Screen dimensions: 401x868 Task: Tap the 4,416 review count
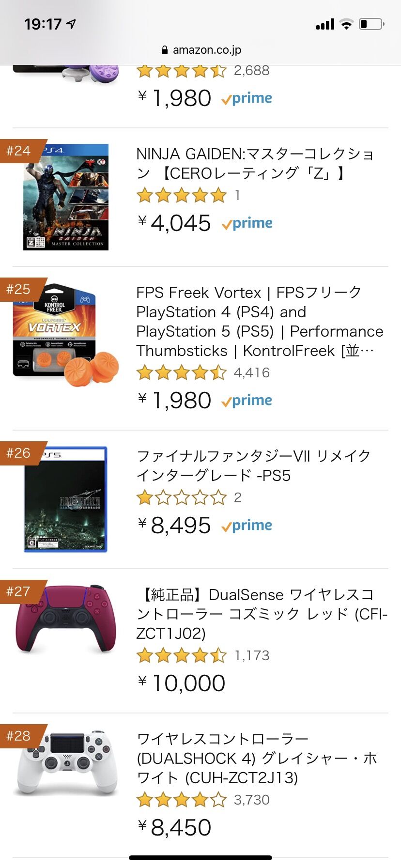(x=251, y=373)
